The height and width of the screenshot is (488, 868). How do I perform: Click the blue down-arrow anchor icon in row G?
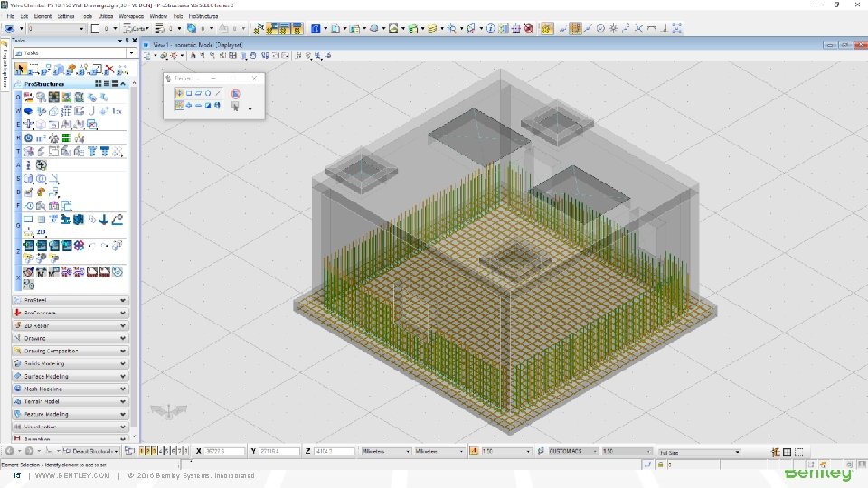(x=103, y=220)
